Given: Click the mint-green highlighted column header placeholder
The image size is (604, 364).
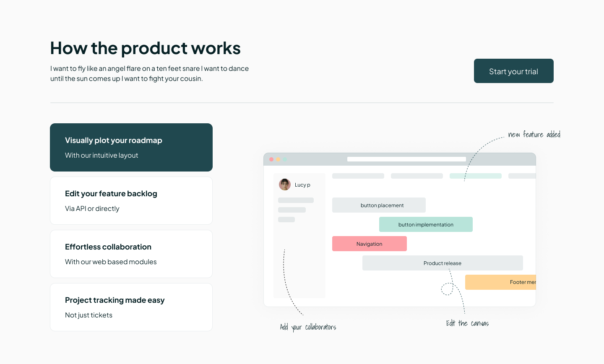Looking at the screenshot, I should pyautogui.click(x=476, y=176).
